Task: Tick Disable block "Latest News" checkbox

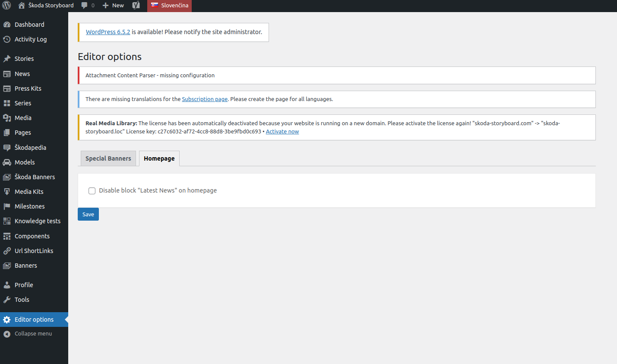Action: tap(92, 191)
